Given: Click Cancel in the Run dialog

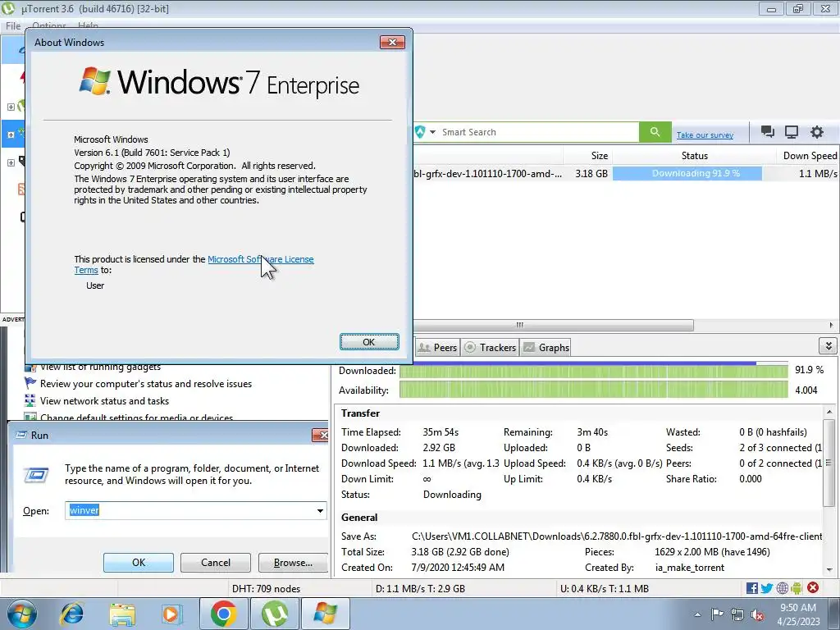Looking at the screenshot, I should [x=216, y=563].
